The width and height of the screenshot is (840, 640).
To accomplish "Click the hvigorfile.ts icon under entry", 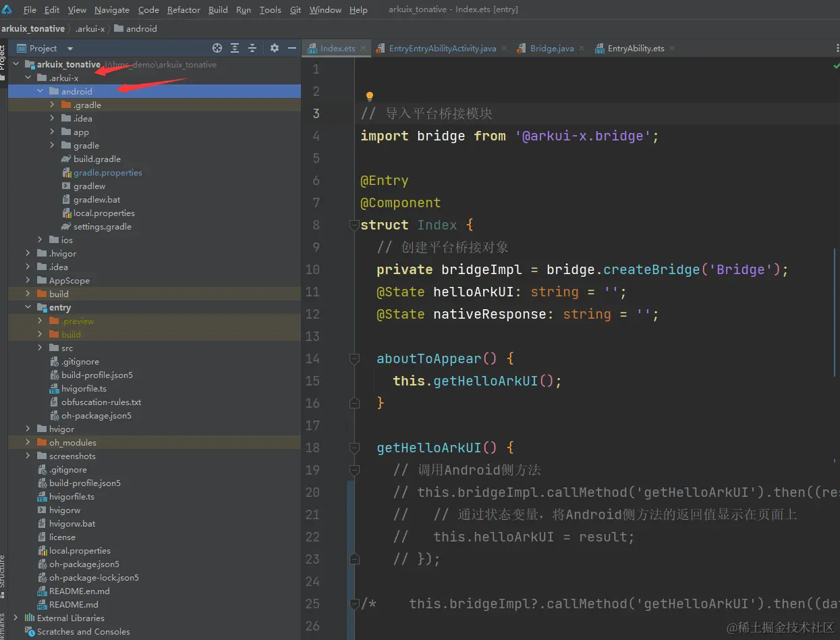I will pos(55,389).
